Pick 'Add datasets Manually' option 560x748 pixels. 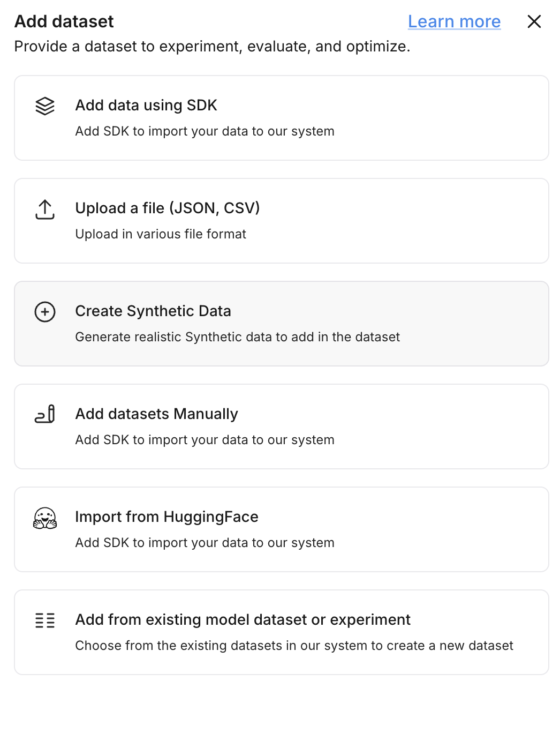coord(156,414)
